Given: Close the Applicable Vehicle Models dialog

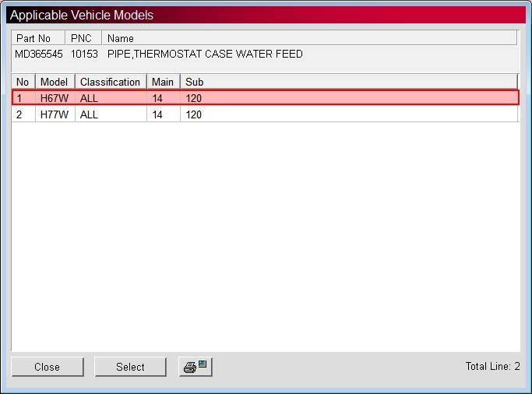Looking at the screenshot, I should tap(48, 367).
